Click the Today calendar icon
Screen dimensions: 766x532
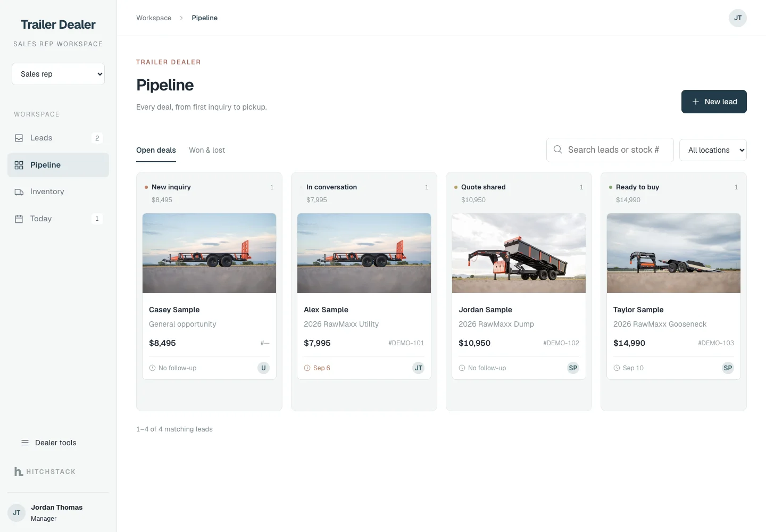pos(19,219)
